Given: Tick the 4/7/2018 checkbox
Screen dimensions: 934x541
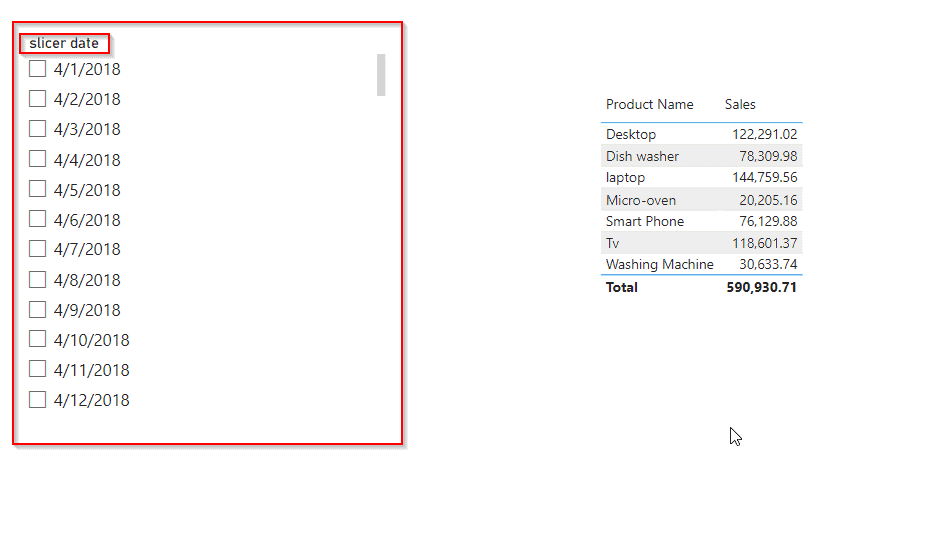Looking at the screenshot, I should click(x=38, y=248).
